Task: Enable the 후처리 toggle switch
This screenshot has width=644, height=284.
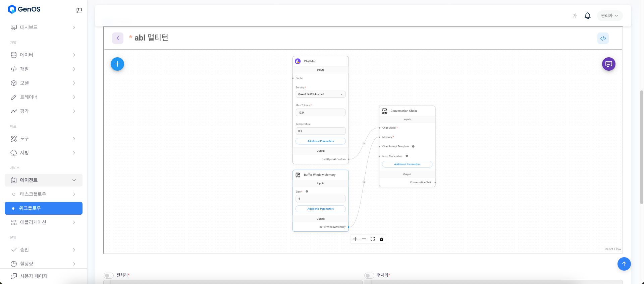Action: [369, 275]
